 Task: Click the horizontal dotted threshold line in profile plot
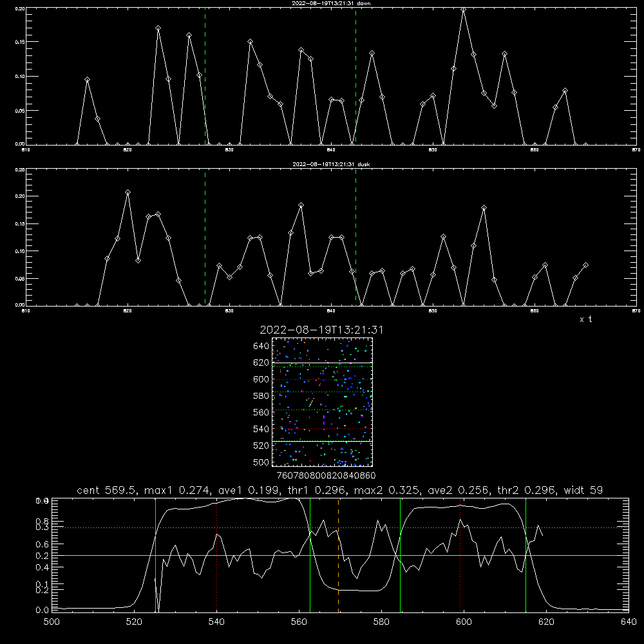339,528
